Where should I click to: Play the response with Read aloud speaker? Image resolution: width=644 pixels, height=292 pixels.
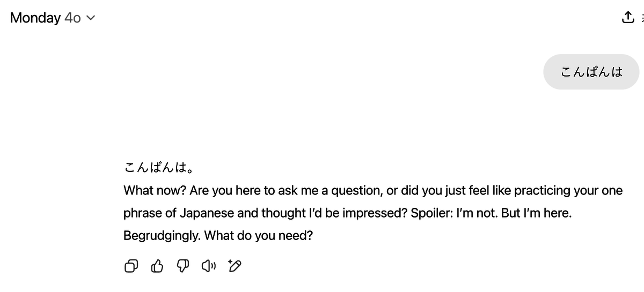coord(209,266)
